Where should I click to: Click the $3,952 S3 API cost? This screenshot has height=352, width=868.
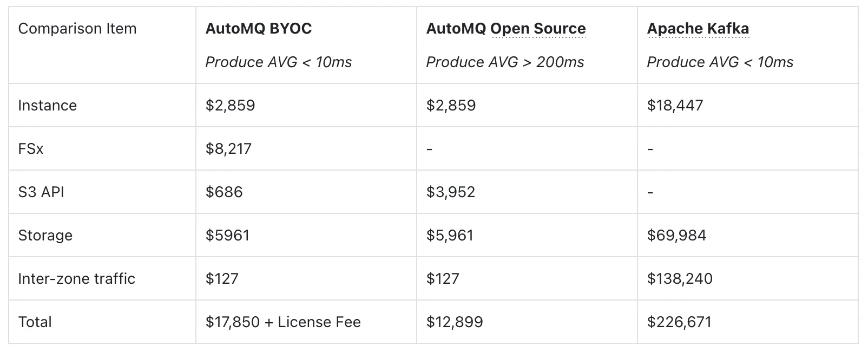click(450, 192)
